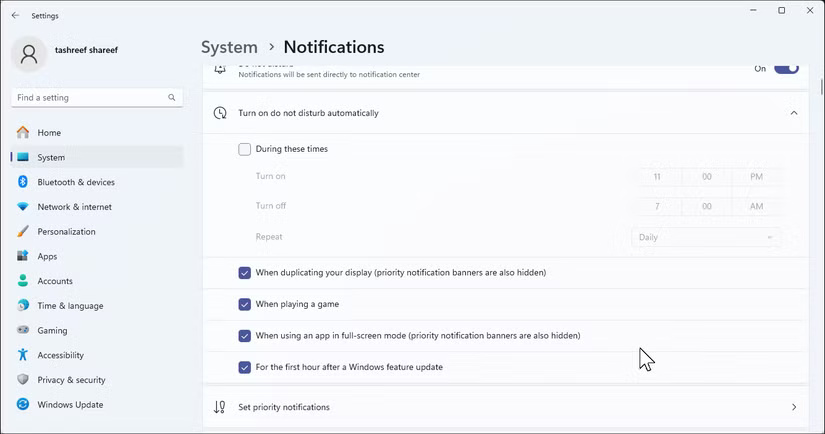Go to Time & language settings
This screenshot has width=825, height=434.
pyautogui.click(x=70, y=306)
